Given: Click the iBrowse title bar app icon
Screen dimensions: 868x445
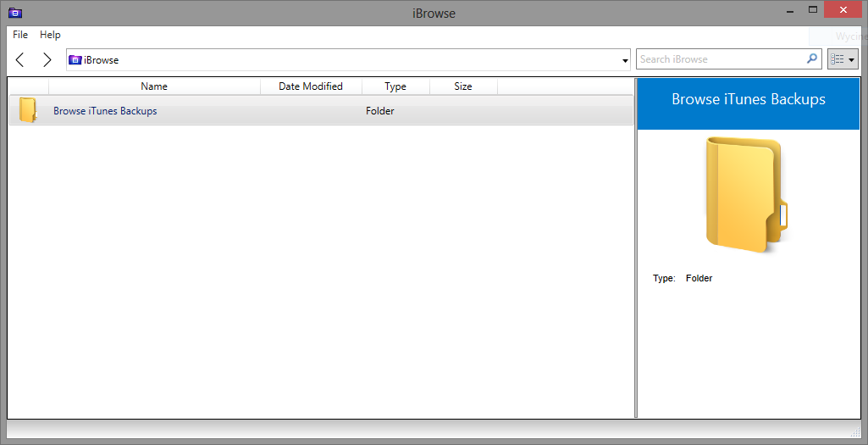Looking at the screenshot, I should tap(15, 12).
